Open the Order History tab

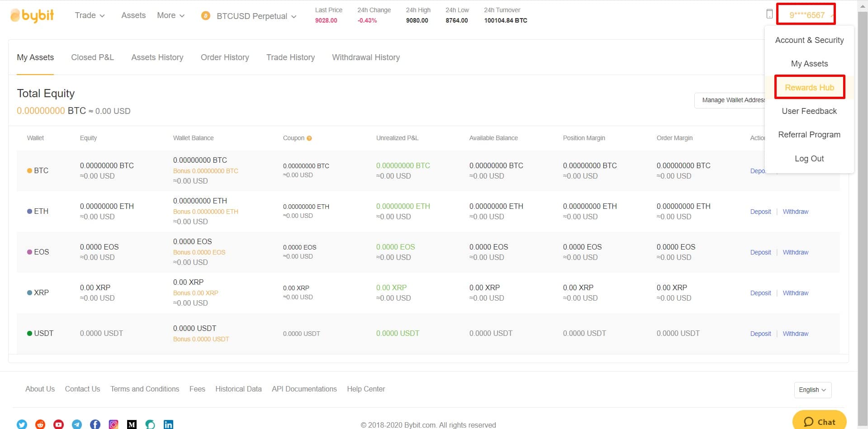coord(225,57)
